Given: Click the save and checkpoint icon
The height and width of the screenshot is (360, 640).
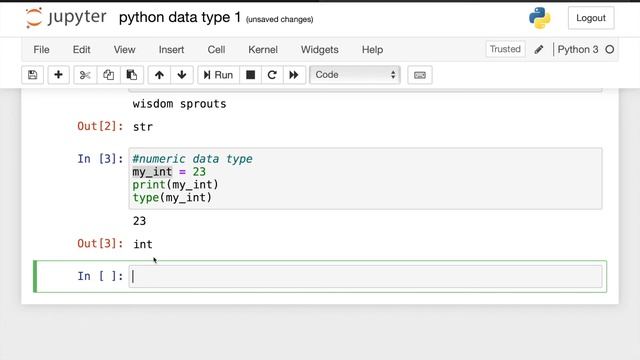Looking at the screenshot, I should [x=33, y=75].
